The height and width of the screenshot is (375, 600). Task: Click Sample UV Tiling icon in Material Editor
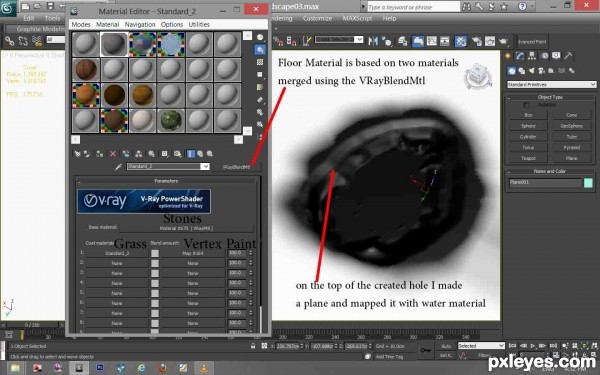(260, 74)
